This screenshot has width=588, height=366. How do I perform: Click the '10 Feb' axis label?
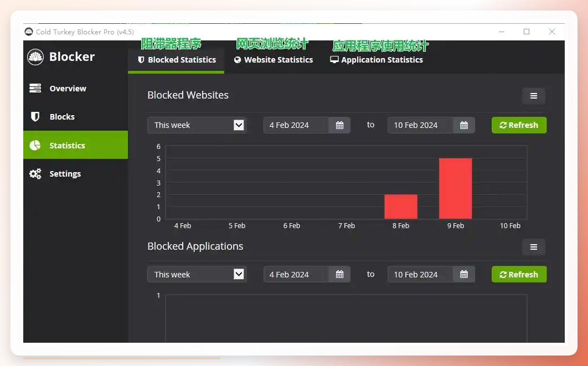510,226
